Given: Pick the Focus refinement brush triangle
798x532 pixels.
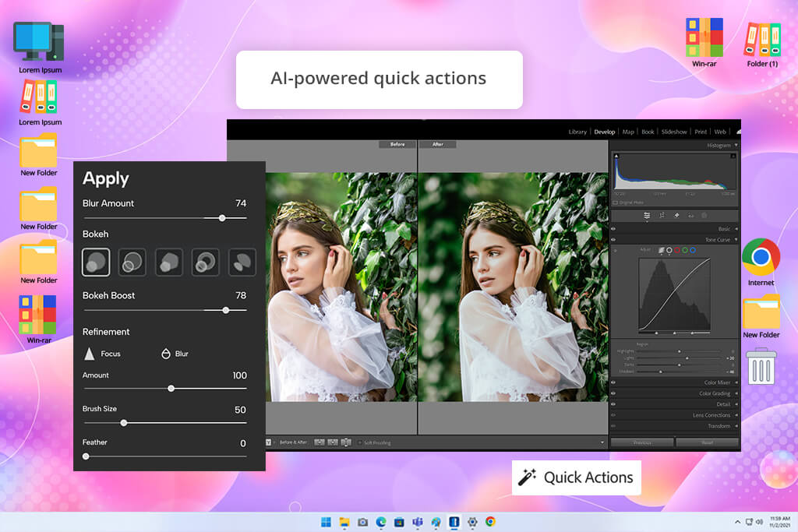Looking at the screenshot, I should click(90, 354).
